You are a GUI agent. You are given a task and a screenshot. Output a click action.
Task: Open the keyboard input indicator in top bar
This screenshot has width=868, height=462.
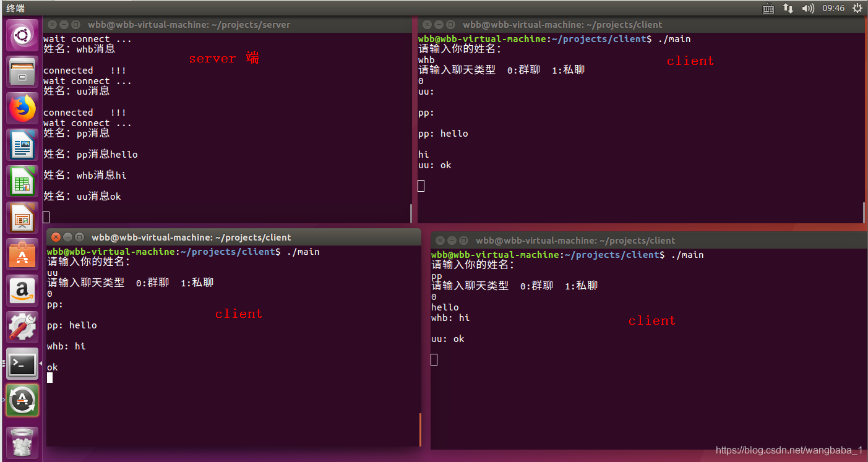click(768, 8)
